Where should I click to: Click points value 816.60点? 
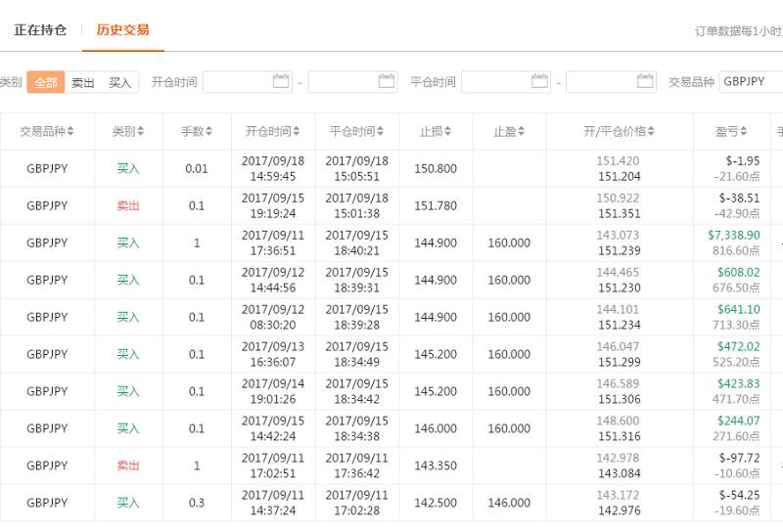736,250
